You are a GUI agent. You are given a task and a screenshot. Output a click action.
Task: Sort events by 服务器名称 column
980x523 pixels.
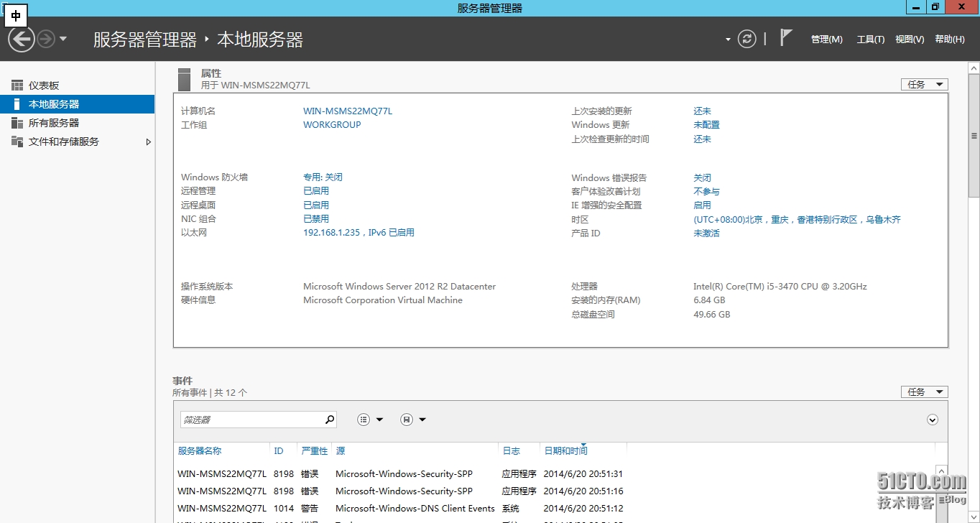click(x=200, y=451)
